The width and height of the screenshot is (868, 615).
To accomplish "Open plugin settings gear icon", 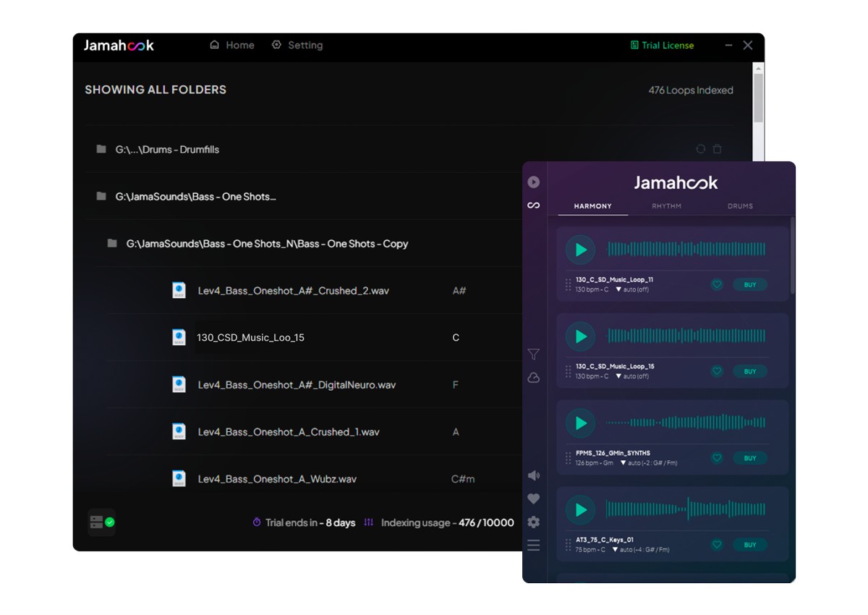I will [534, 522].
